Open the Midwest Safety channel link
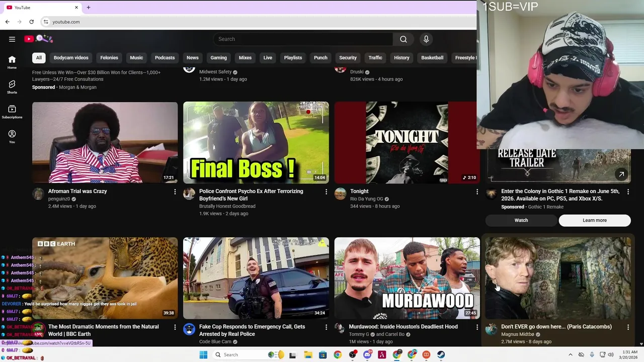Screen dimensions: 644x362 coord(215,72)
